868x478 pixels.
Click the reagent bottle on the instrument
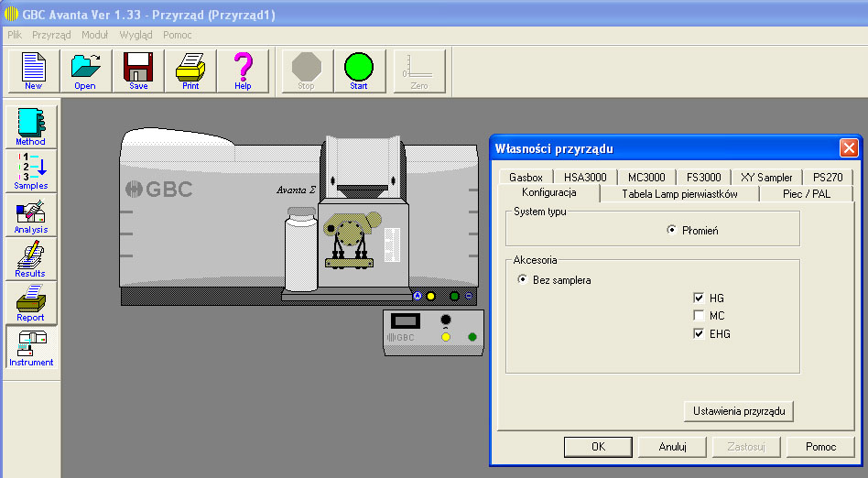301,249
